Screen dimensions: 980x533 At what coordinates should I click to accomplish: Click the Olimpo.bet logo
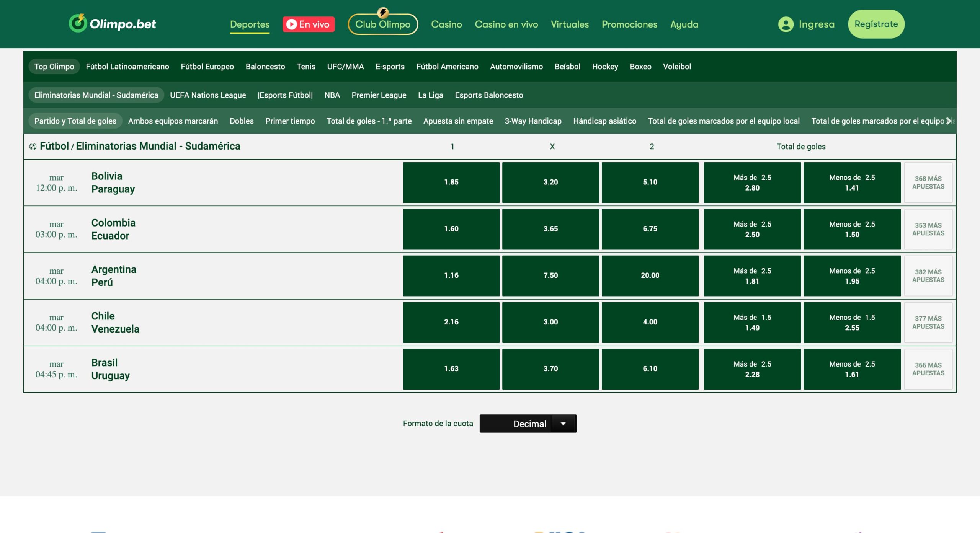(112, 24)
